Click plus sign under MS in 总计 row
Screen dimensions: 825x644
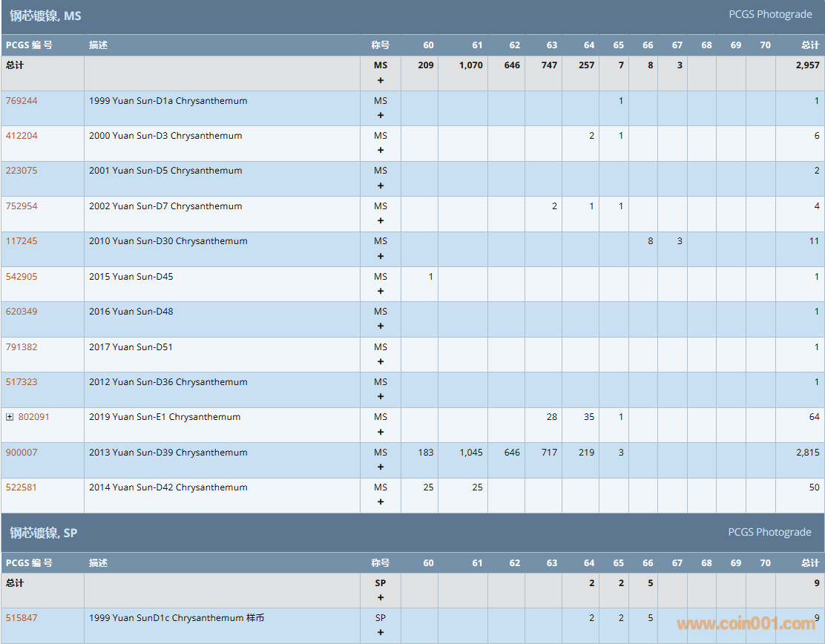[381, 80]
